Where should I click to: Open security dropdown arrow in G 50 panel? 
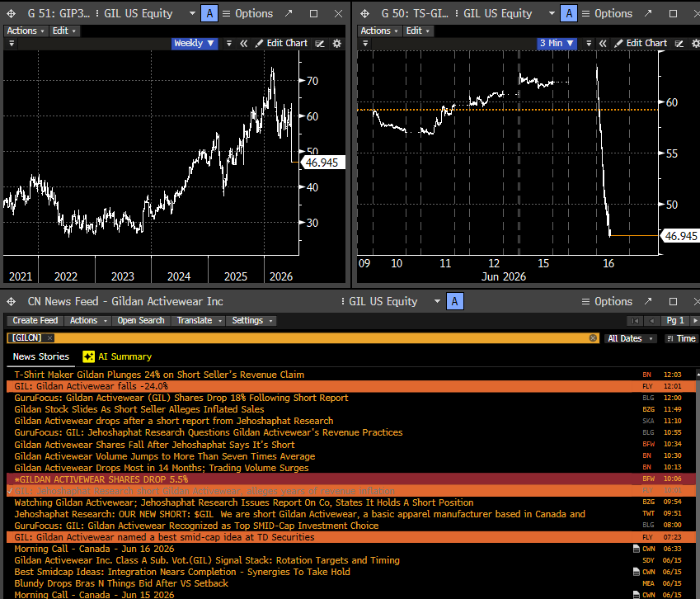(552, 13)
